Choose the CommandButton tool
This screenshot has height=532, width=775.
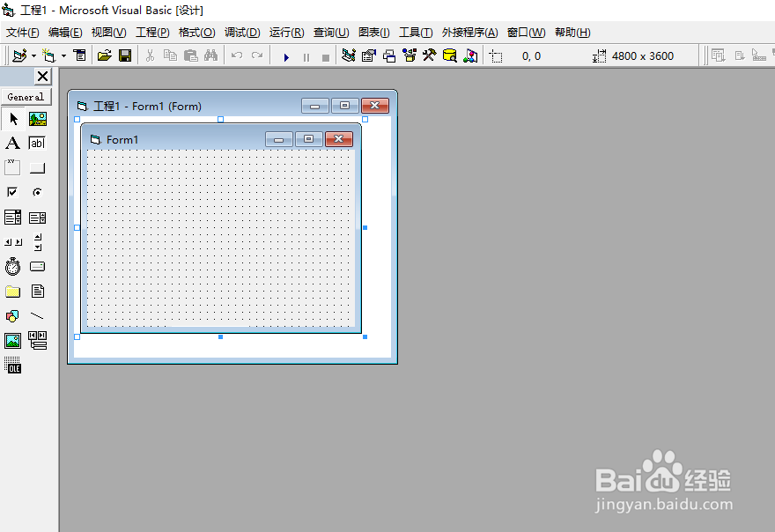pos(38,167)
